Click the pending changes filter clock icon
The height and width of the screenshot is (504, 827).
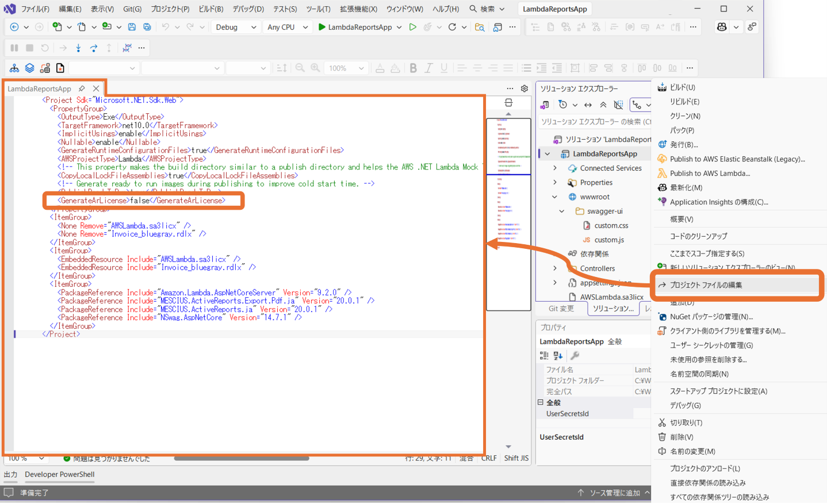(562, 105)
